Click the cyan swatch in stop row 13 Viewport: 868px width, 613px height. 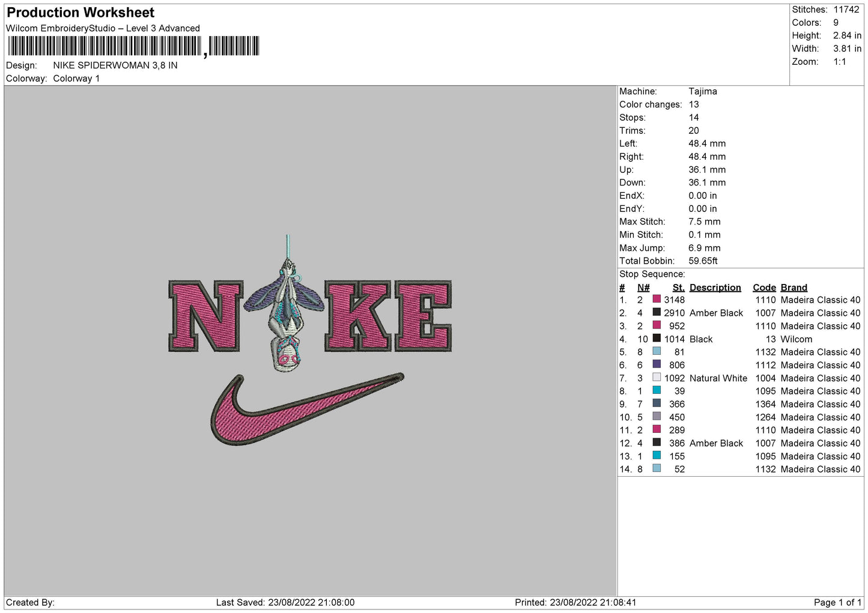pos(657,456)
